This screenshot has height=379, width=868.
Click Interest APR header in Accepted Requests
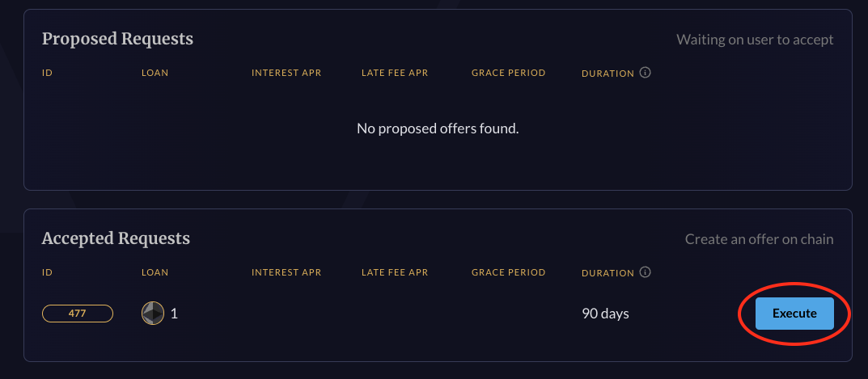click(286, 272)
